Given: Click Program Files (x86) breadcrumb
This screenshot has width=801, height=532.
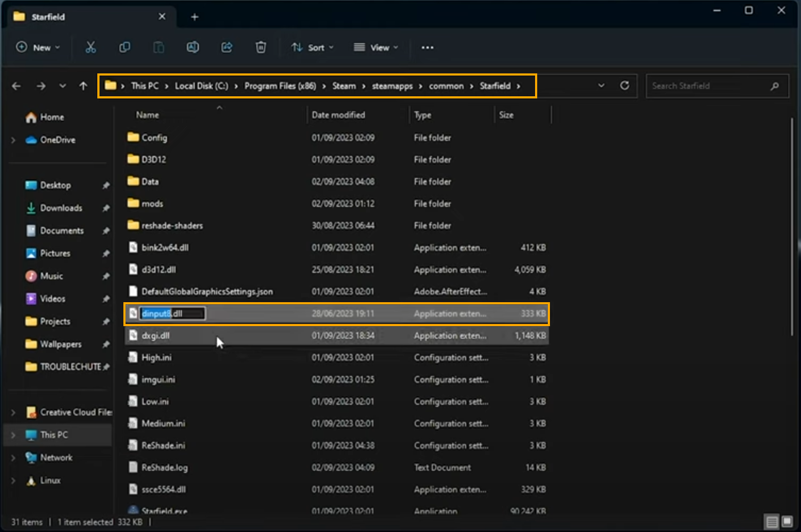Looking at the screenshot, I should [x=280, y=86].
